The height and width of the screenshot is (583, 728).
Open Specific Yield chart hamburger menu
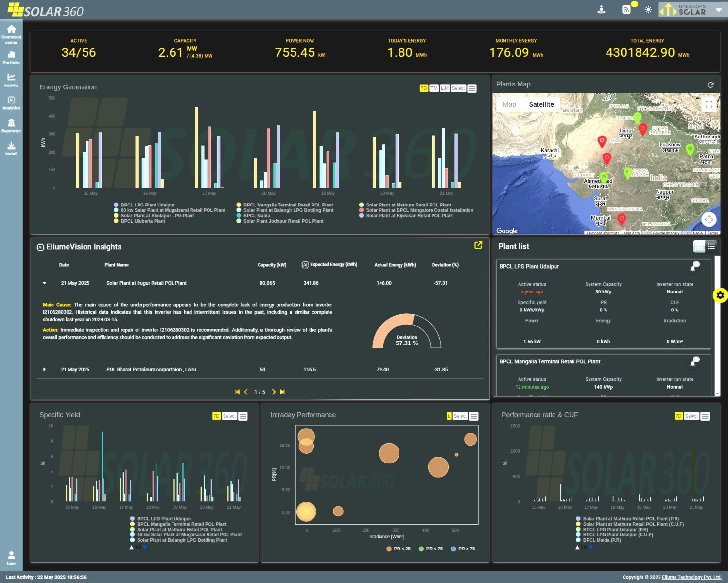[x=243, y=416]
